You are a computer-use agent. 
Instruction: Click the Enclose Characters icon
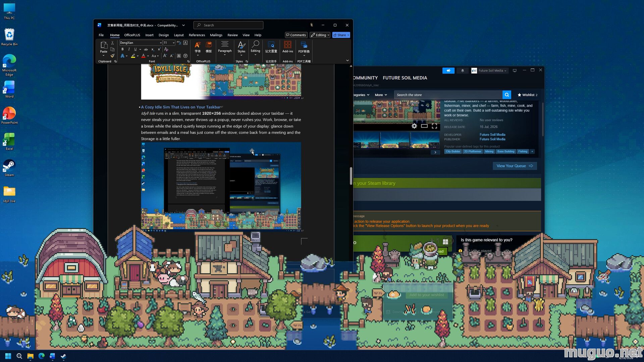click(185, 56)
